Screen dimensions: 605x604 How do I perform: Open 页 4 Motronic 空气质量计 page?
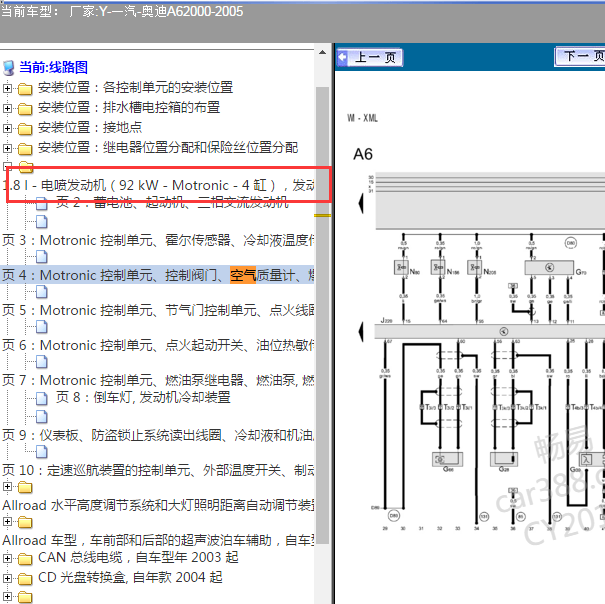click(159, 275)
